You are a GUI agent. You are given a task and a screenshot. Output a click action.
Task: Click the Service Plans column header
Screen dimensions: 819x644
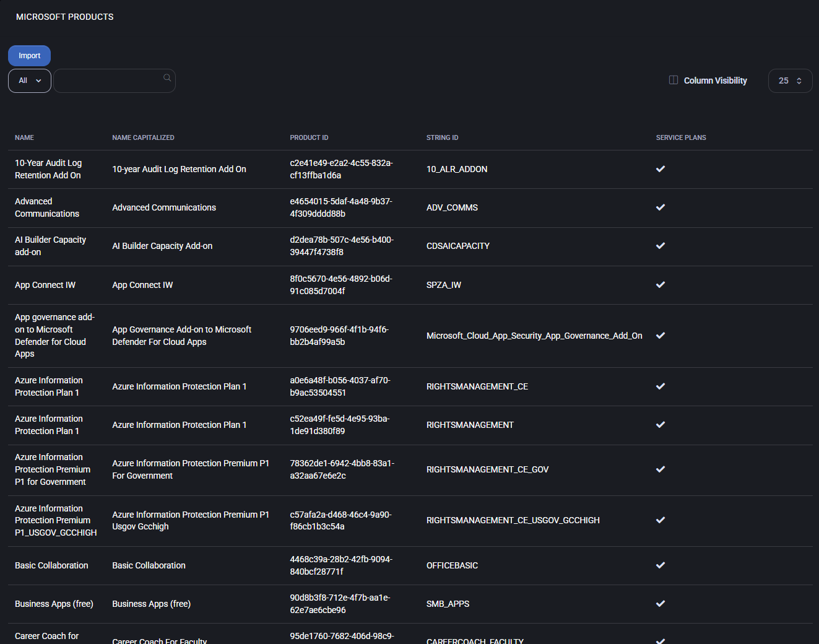coord(680,137)
